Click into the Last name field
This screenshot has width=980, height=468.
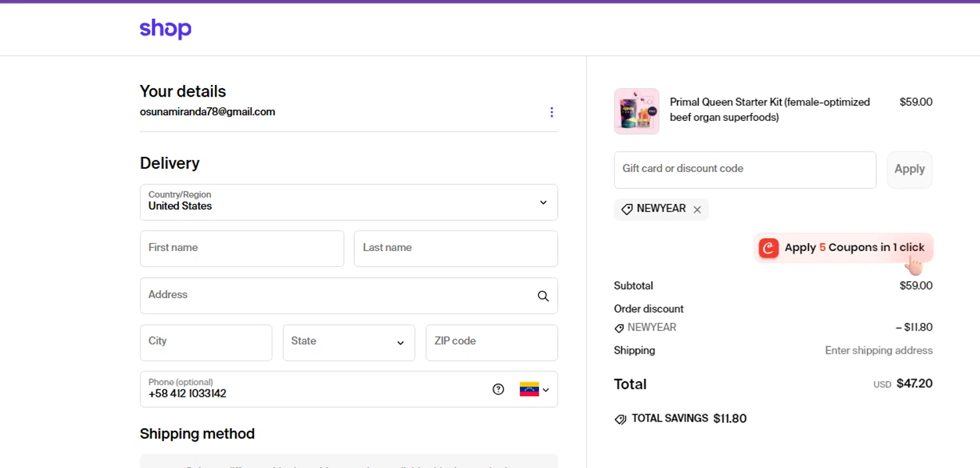point(455,248)
